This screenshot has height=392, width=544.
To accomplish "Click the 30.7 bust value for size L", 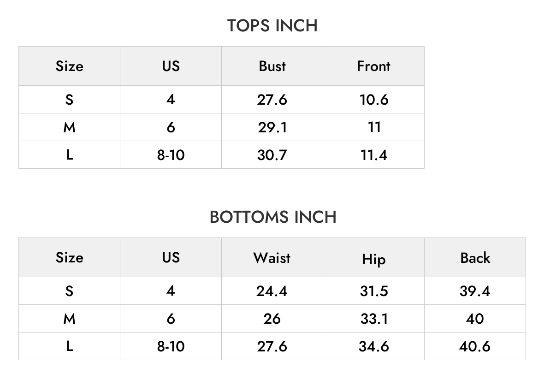I will [272, 155].
